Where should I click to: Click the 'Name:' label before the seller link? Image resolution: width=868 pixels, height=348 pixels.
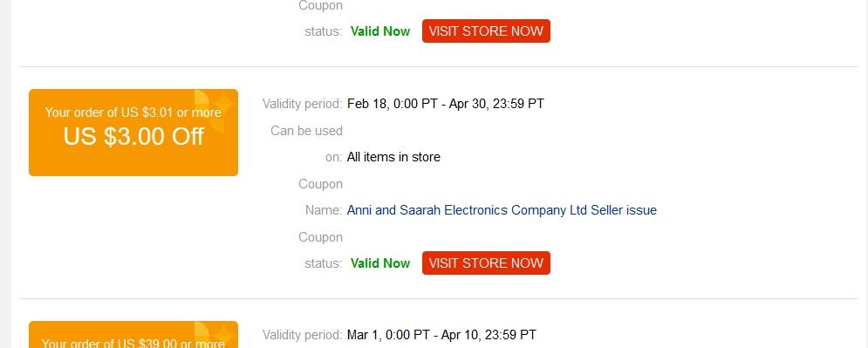pyautogui.click(x=324, y=210)
